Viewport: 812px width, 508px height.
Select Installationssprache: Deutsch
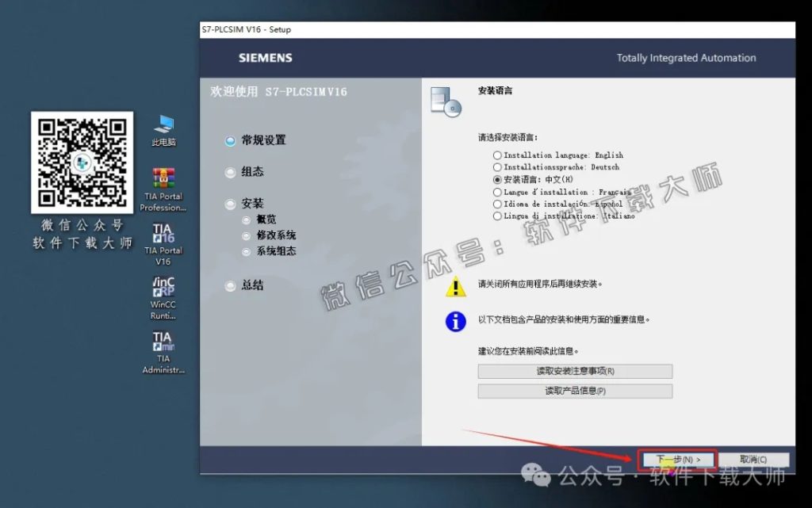point(496,167)
